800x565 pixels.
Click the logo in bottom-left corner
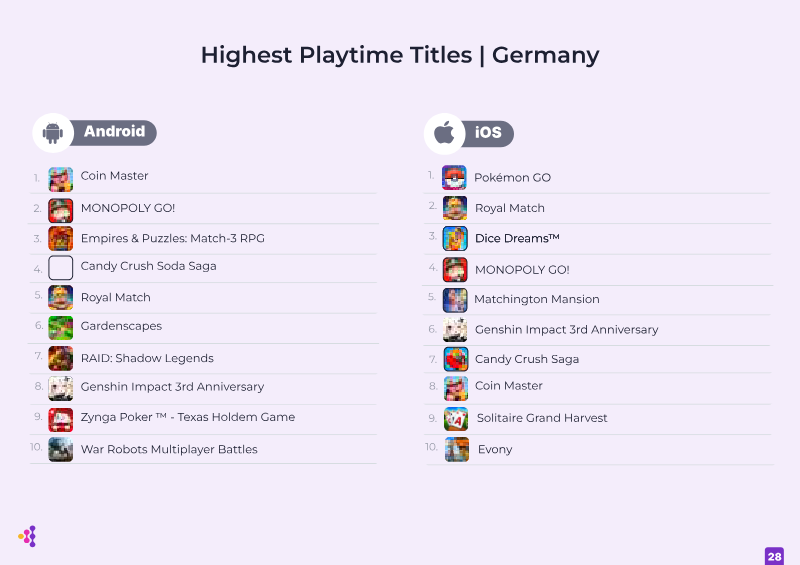point(27,537)
